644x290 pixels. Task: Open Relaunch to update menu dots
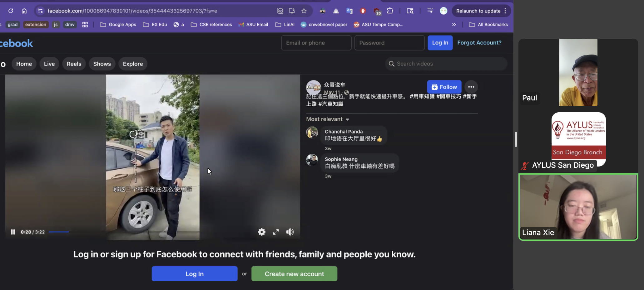coord(505,11)
